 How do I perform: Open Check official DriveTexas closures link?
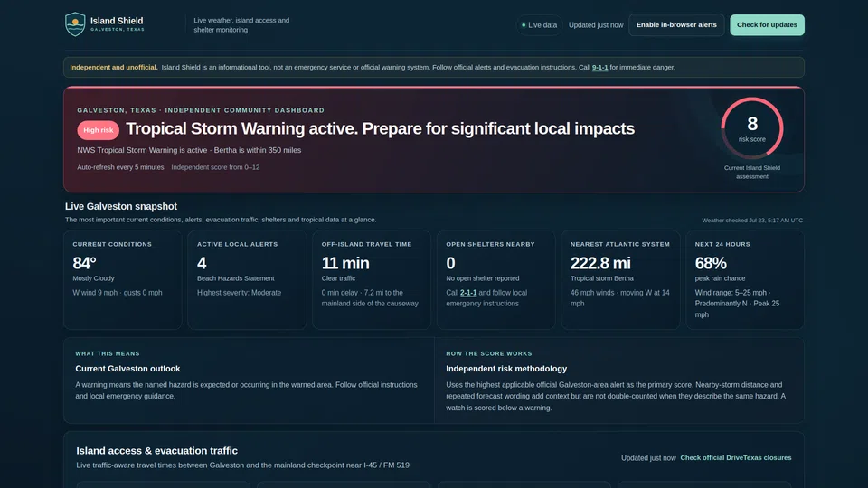click(736, 457)
